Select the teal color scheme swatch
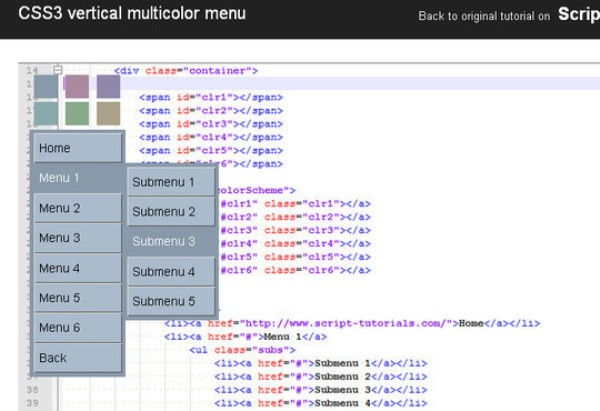 (x=46, y=114)
